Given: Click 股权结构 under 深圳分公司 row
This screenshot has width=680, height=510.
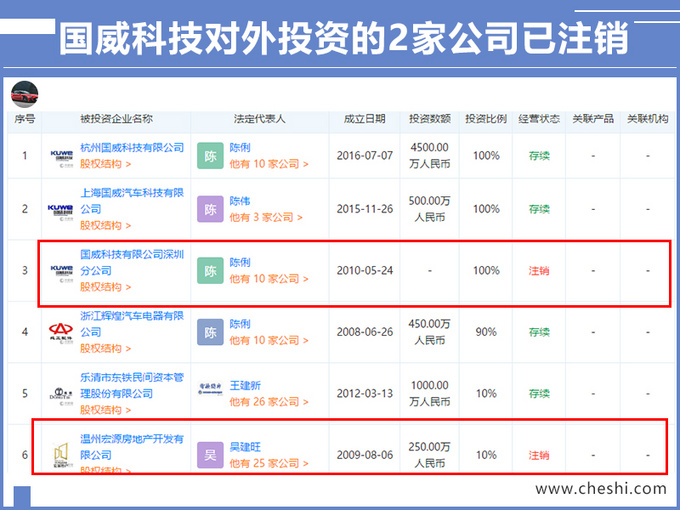Looking at the screenshot, I should coord(105,287).
